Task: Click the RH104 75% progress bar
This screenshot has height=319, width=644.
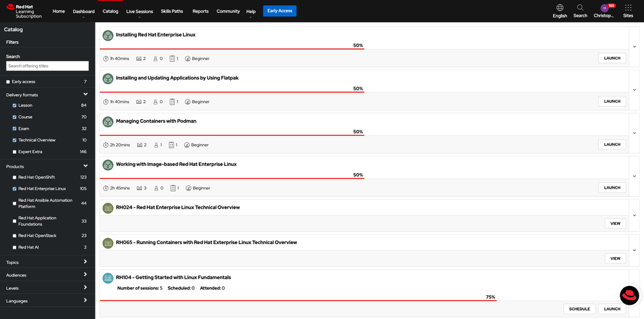Action: pyautogui.click(x=297, y=300)
